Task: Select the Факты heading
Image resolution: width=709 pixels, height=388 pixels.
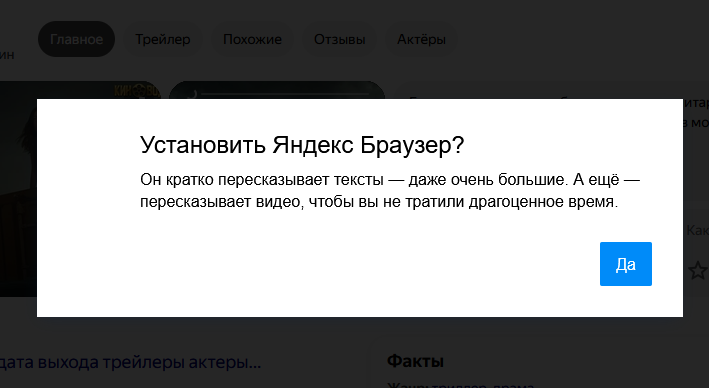Action: (x=415, y=361)
